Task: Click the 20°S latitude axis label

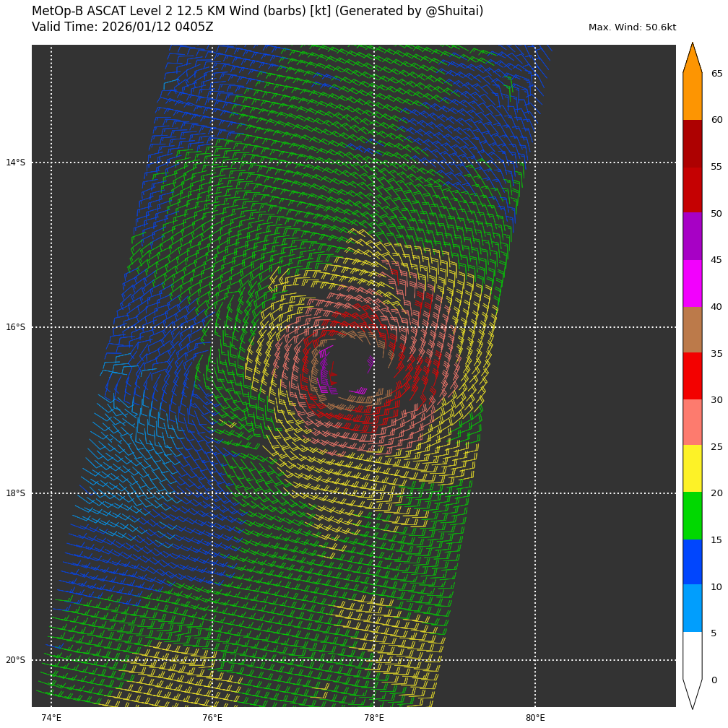Action: click(15, 660)
